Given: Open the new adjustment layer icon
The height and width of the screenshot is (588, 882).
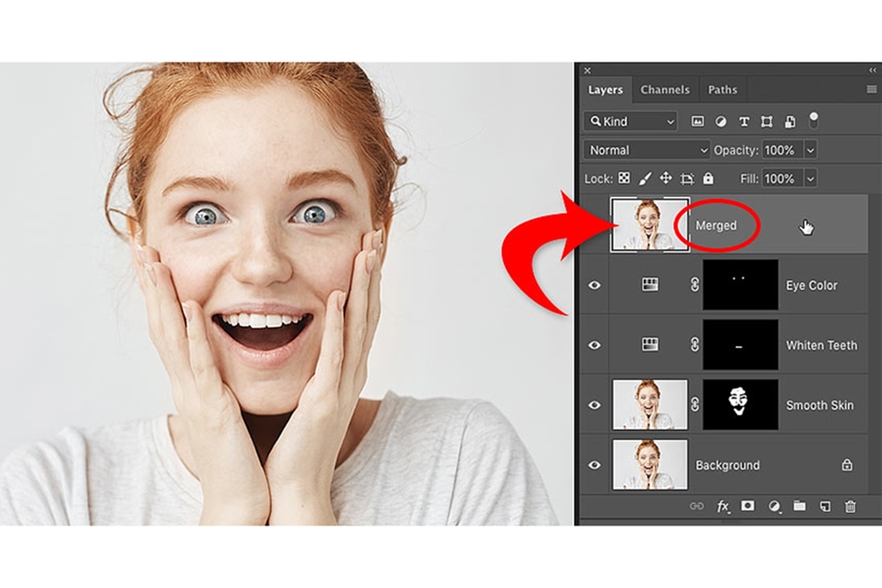Looking at the screenshot, I should [x=776, y=506].
